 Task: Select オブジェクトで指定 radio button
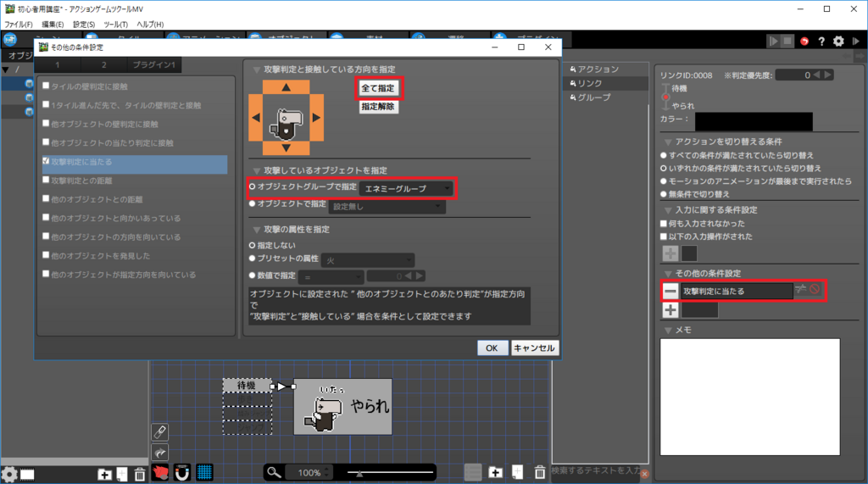(x=253, y=203)
